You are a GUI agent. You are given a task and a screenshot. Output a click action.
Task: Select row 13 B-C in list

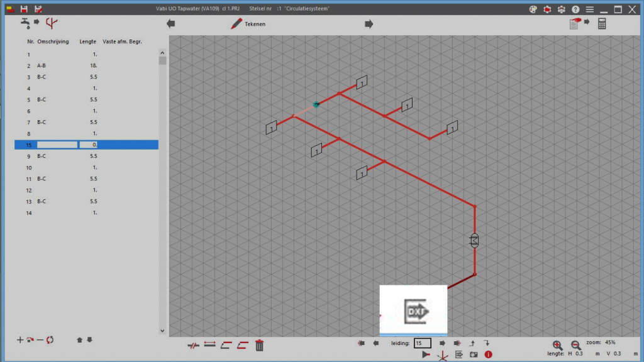(86, 202)
